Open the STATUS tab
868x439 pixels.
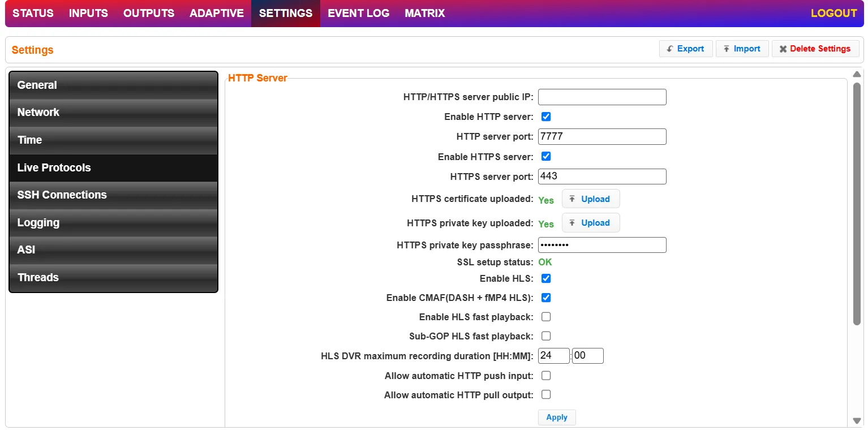(33, 13)
